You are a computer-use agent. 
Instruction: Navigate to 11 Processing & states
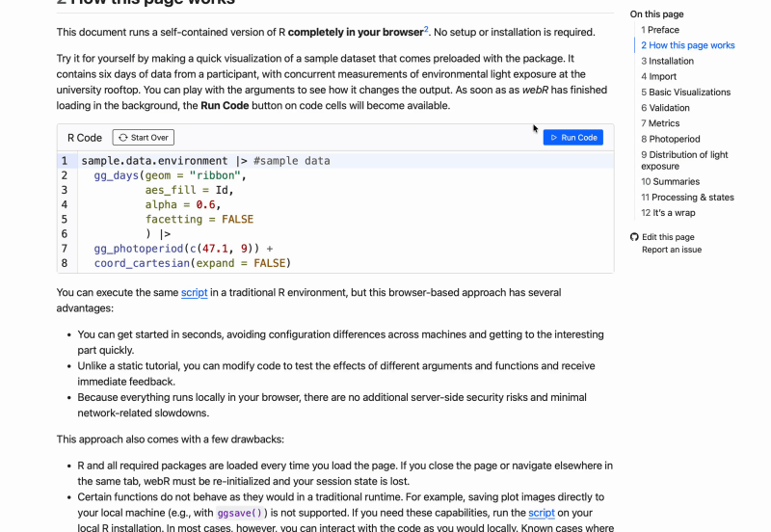[x=687, y=198]
